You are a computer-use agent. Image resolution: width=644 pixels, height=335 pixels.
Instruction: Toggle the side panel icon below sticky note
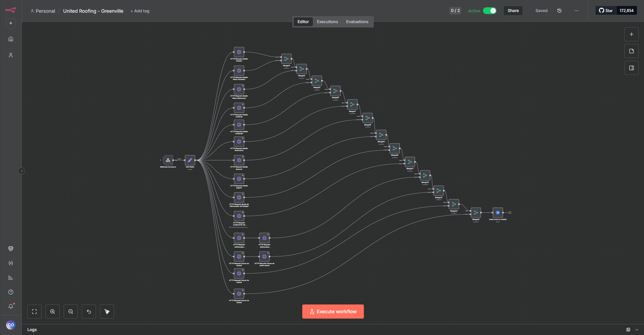click(631, 68)
